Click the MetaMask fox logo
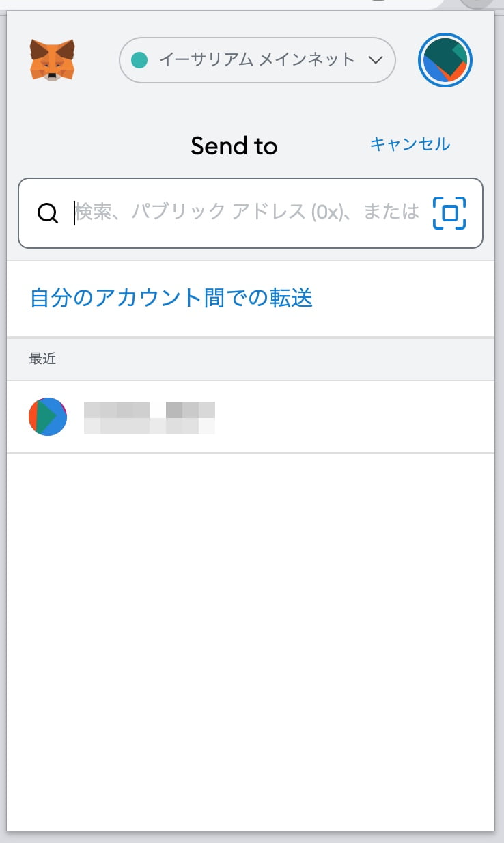504x843 pixels. [52, 60]
